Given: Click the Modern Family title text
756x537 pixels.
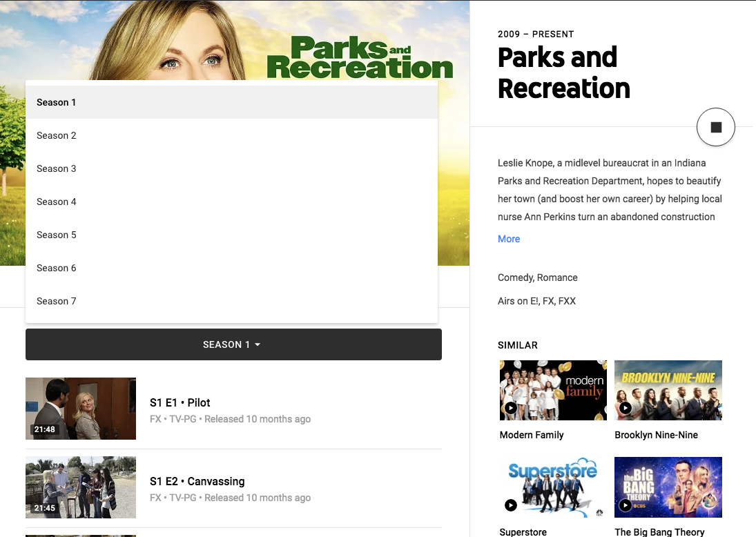Looking at the screenshot, I should 532,435.
